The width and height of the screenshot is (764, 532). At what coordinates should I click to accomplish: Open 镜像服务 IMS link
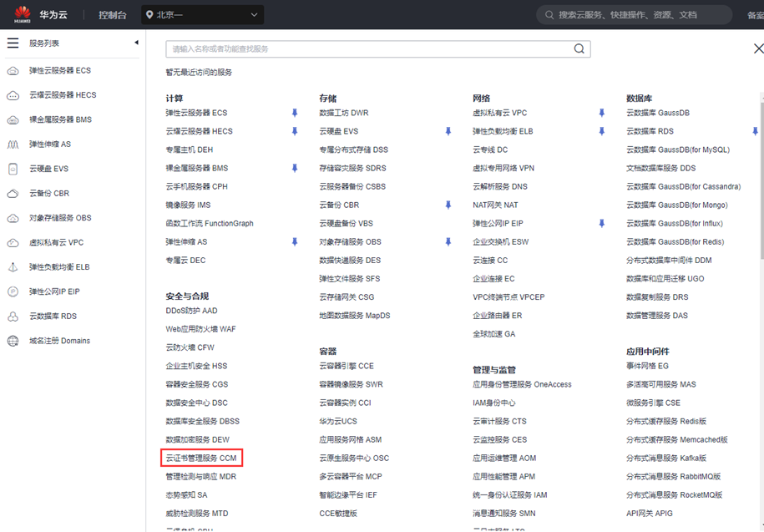pos(188,205)
